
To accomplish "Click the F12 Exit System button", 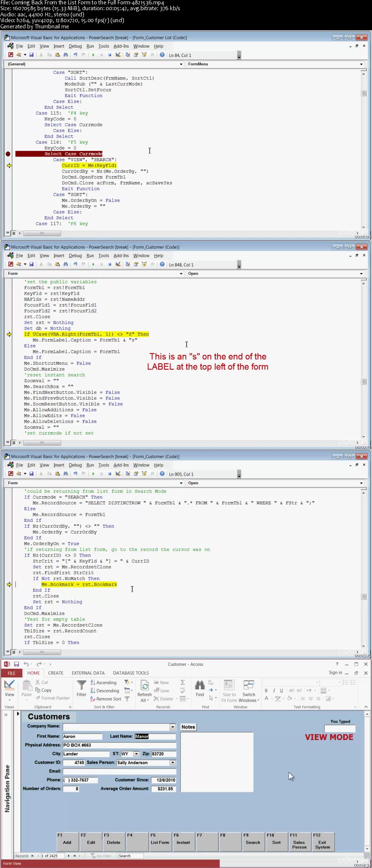I will click(323, 841).
